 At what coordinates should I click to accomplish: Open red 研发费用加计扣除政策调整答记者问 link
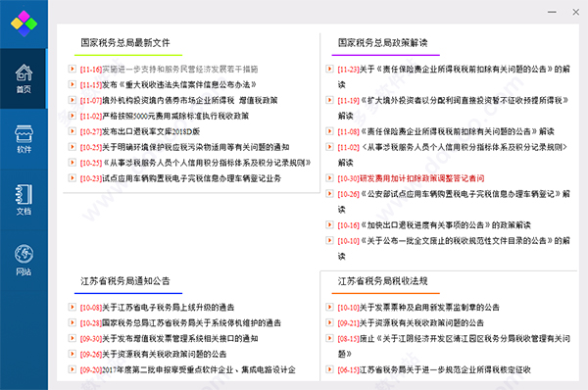click(411, 178)
